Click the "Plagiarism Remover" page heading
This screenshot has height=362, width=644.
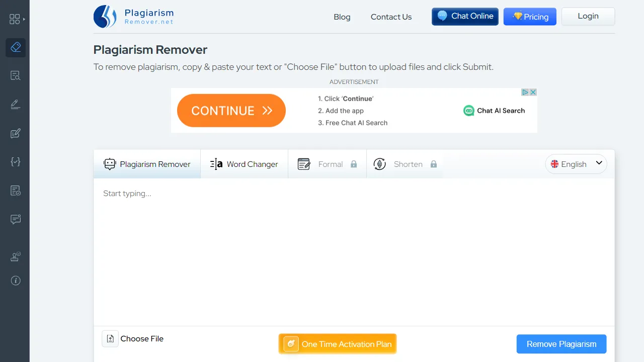(x=150, y=50)
